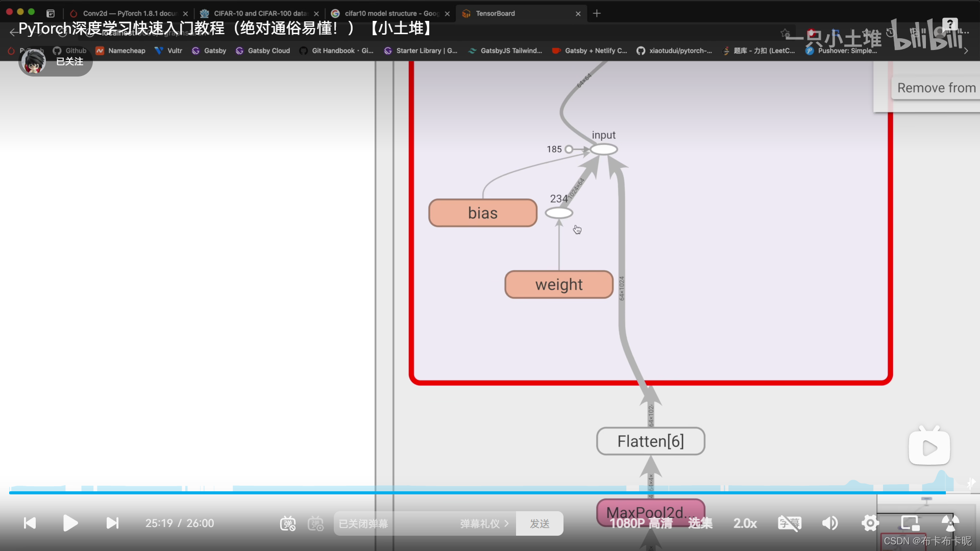Image resolution: width=980 pixels, height=551 pixels.
Task: Open the 选集 episode list
Action: [x=700, y=523]
